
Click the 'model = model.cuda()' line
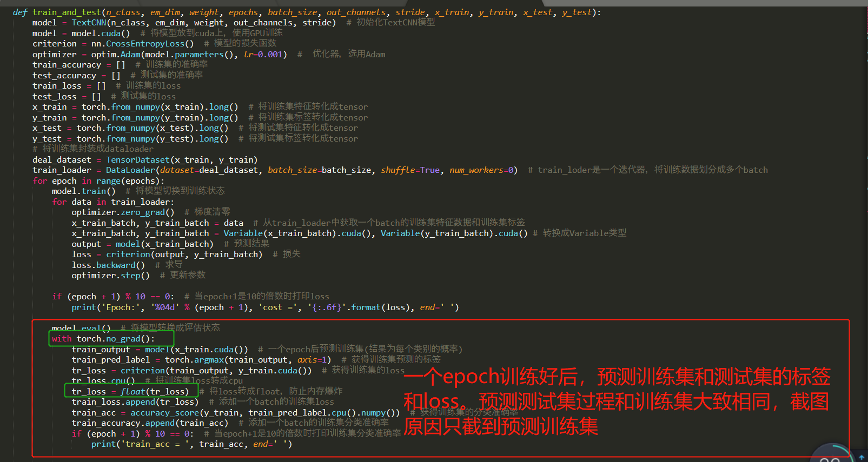157,33
